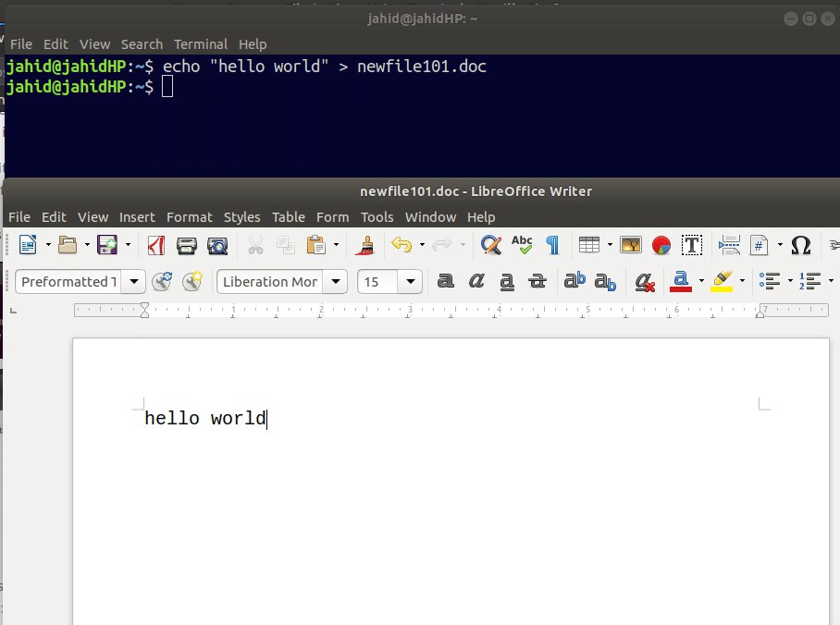
Task: Click the Update Style icon
Action: coord(162,281)
